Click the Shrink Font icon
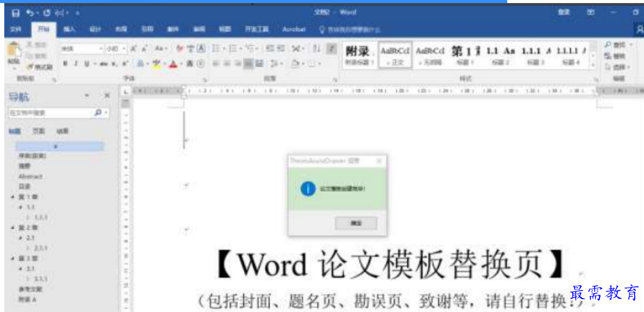 coord(145,49)
